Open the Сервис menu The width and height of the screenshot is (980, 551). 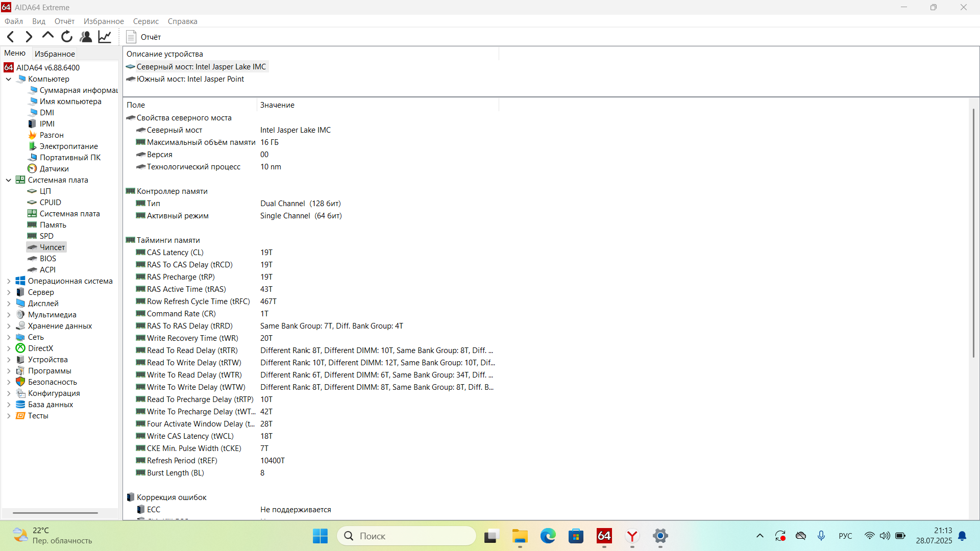click(x=145, y=21)
